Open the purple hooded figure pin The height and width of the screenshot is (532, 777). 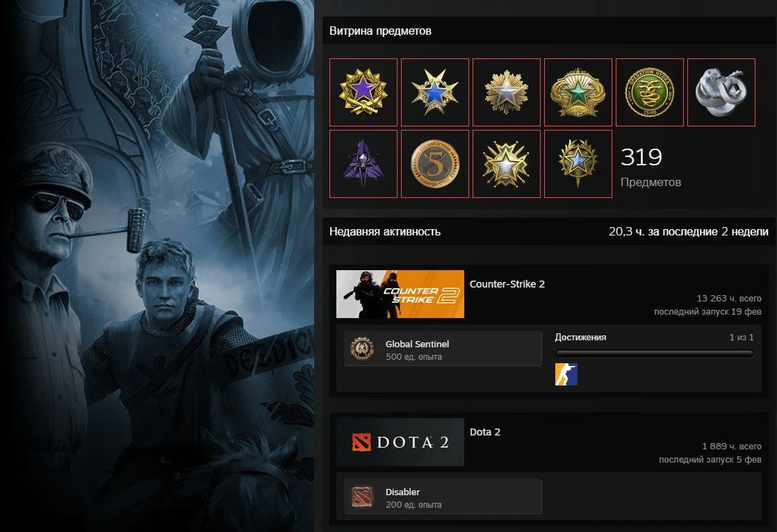363,164
